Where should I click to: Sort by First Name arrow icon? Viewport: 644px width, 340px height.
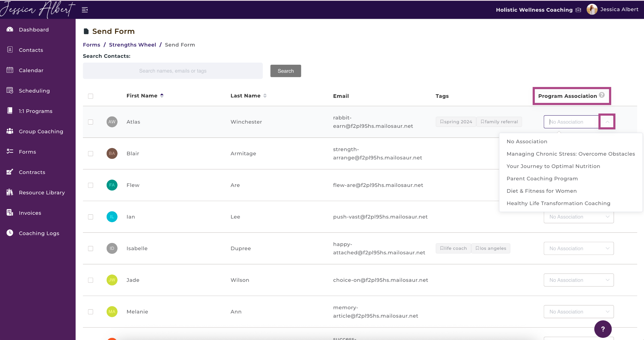[162, 96]
